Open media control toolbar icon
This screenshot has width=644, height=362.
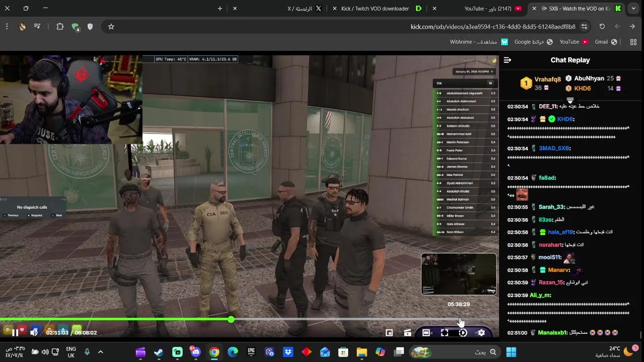37,27
